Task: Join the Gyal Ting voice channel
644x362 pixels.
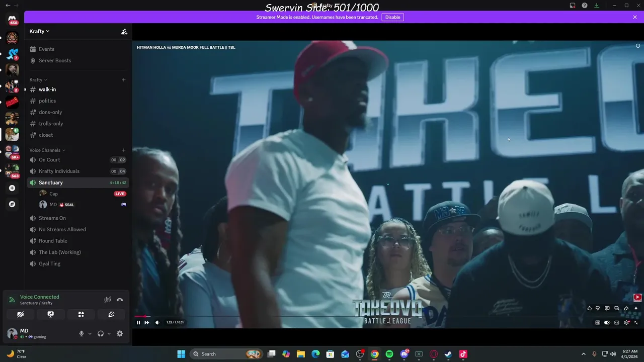Action: 78,263
